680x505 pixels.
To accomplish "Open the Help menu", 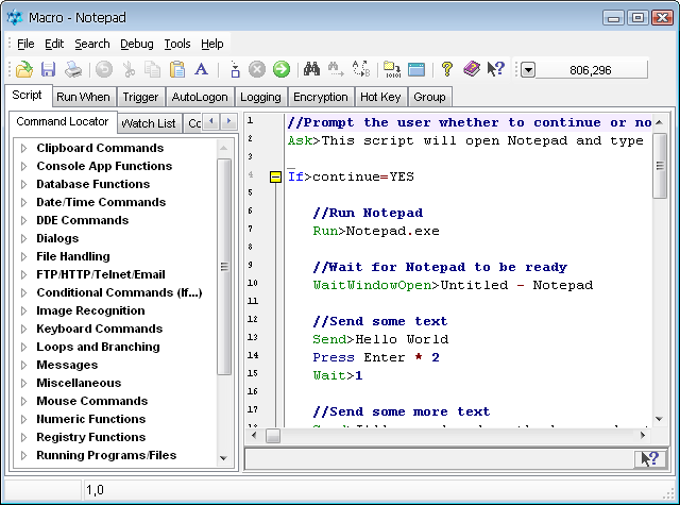I will click(212, 44).
